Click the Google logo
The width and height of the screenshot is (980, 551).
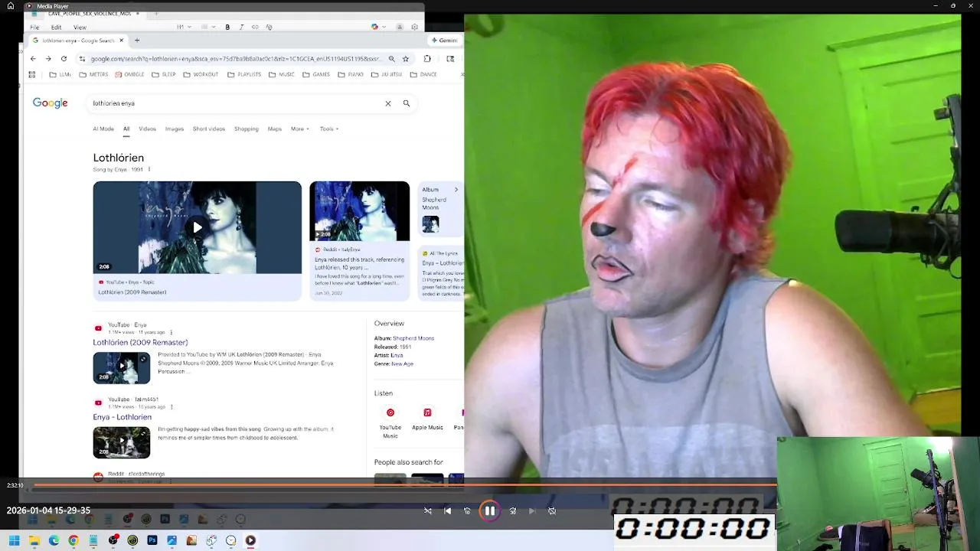pyautogui.click(x=51, y=103)
